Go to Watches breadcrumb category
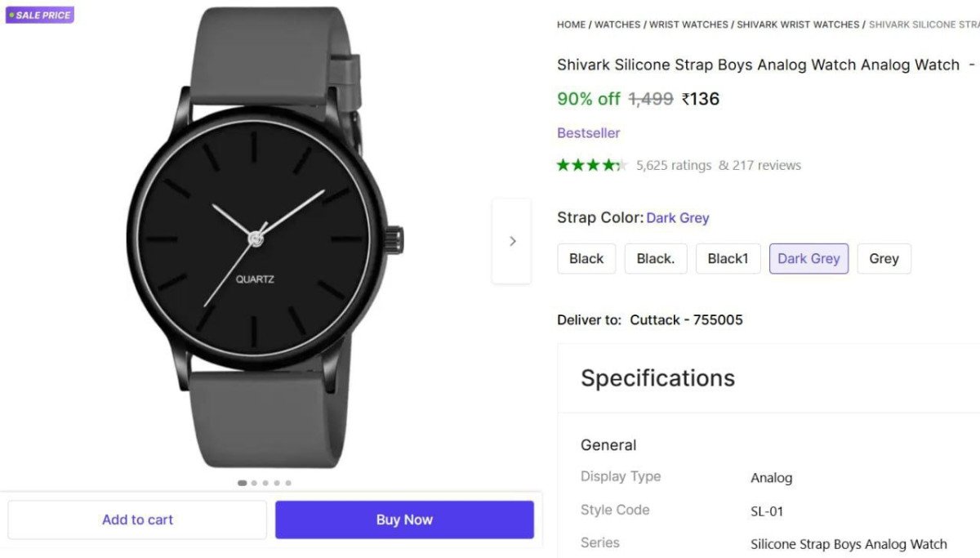Viewport: 980px width, 558px height. (x=617, y=25)
